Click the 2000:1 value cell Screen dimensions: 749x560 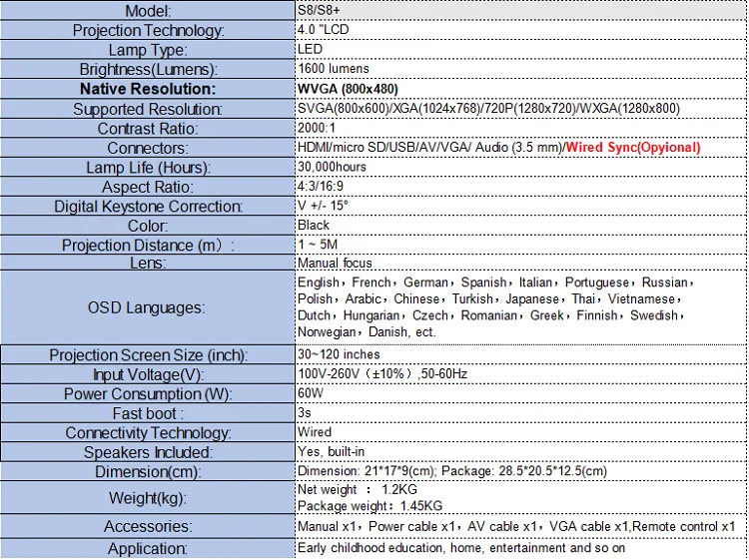[520, 128]
